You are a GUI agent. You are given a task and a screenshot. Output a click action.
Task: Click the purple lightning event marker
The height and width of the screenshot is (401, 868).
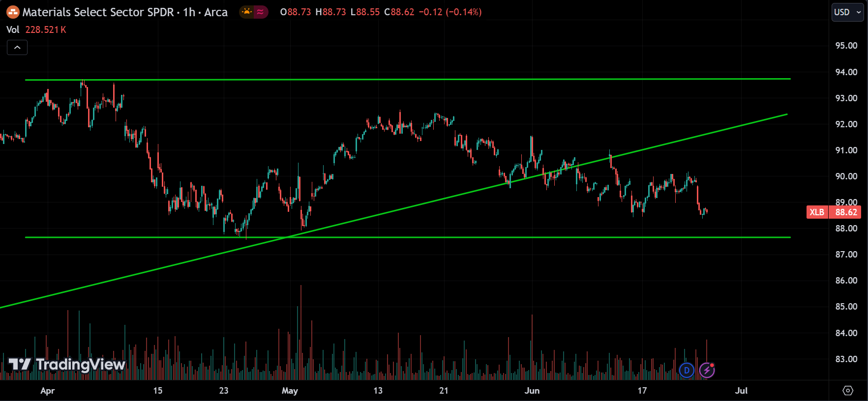pos(707,370)
